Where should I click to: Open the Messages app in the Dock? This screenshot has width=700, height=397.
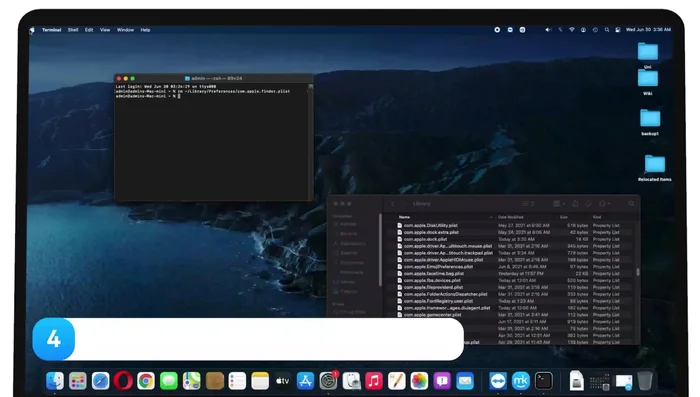(169, 381)
